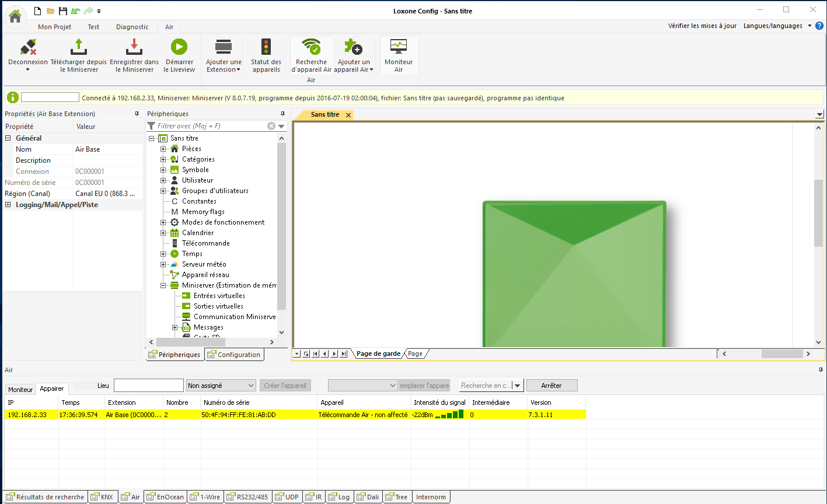Click the Région (Canal) value field

[107, 194]
